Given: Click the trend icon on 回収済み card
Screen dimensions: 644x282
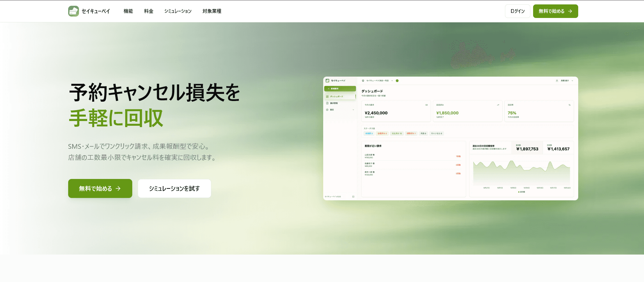Looking at the screenshot, I should tap(498, 105).
